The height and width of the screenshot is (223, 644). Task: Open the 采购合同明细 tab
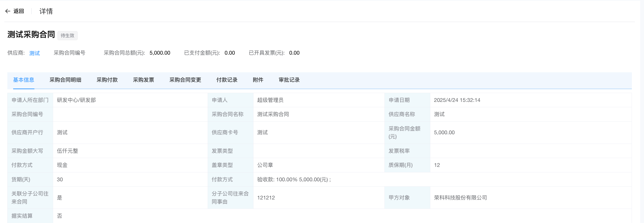tap(65, 80)
